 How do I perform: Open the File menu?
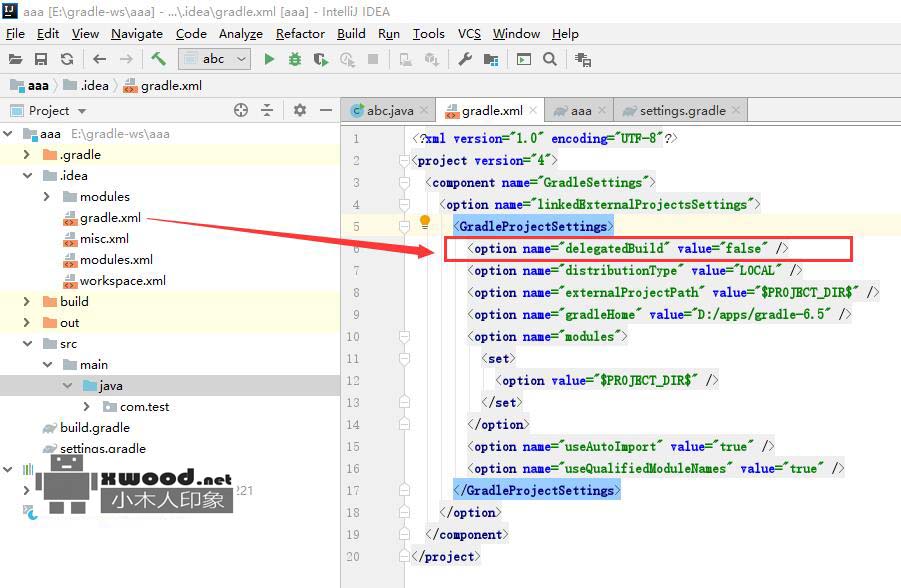coord(15,34)
